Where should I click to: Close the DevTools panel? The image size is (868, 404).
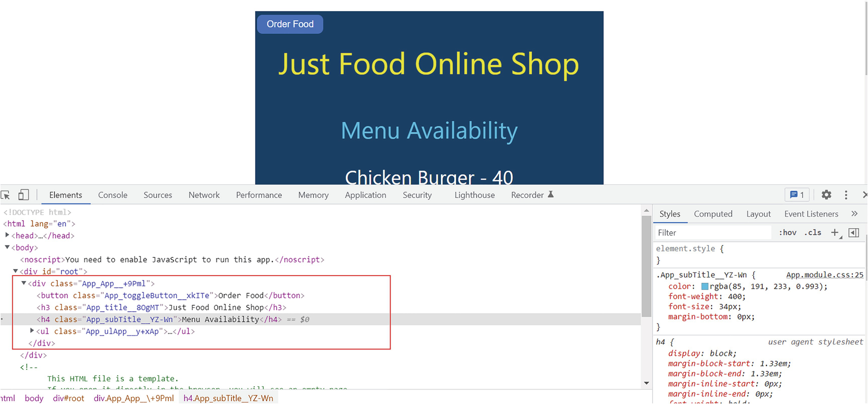coord(864,195)
